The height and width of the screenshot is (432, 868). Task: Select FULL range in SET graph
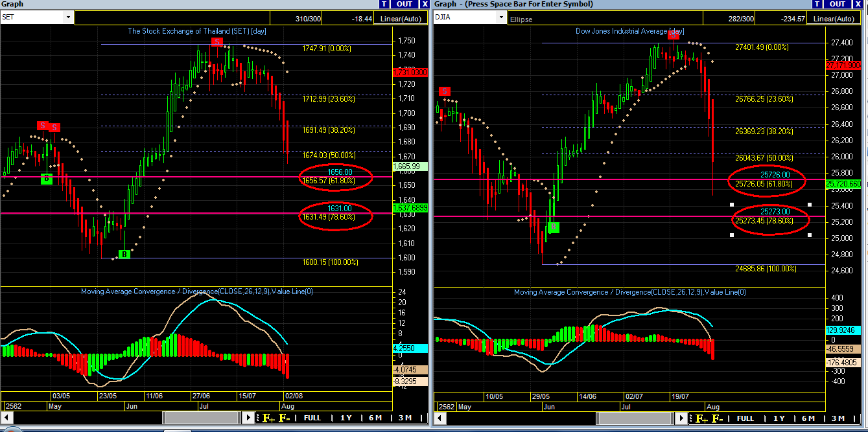point(312,418)
